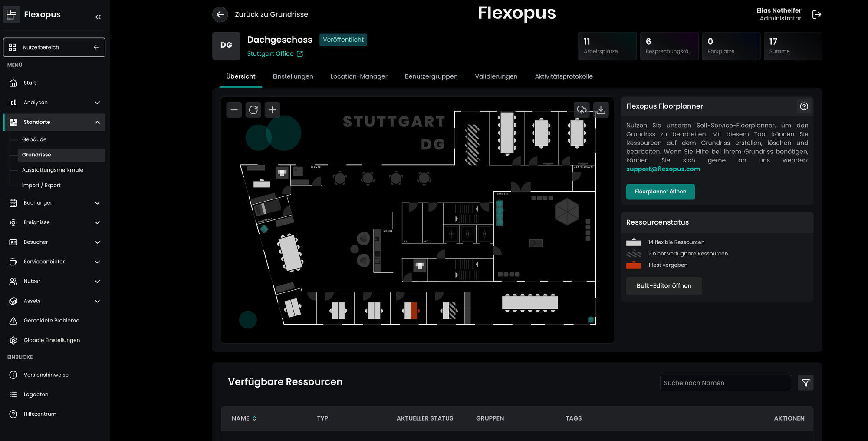Open the Benutzergruppen tab

[x=431, y=76]
